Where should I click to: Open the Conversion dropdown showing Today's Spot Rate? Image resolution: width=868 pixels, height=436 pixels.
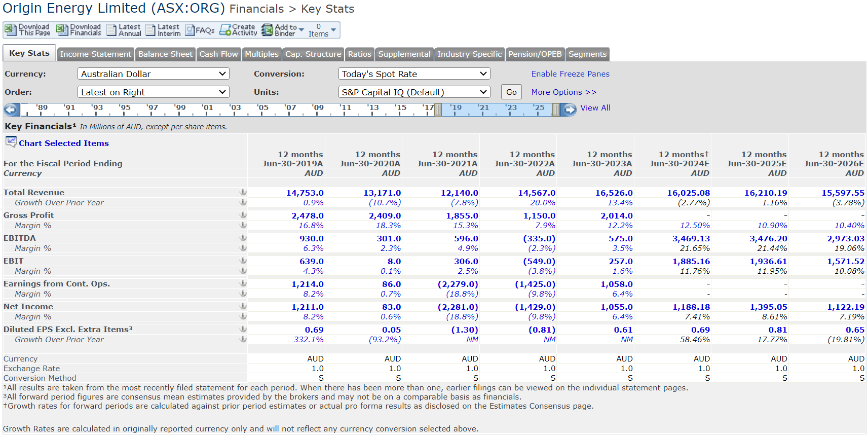coord(414,74)
